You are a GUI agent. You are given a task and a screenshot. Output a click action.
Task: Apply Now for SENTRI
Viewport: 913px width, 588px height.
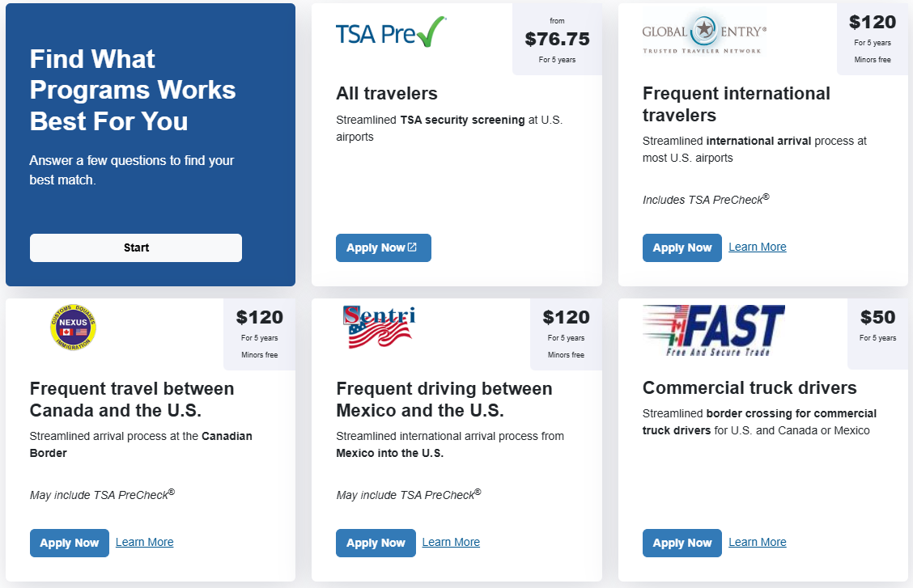pyautogui.click(x=376, y=543)
